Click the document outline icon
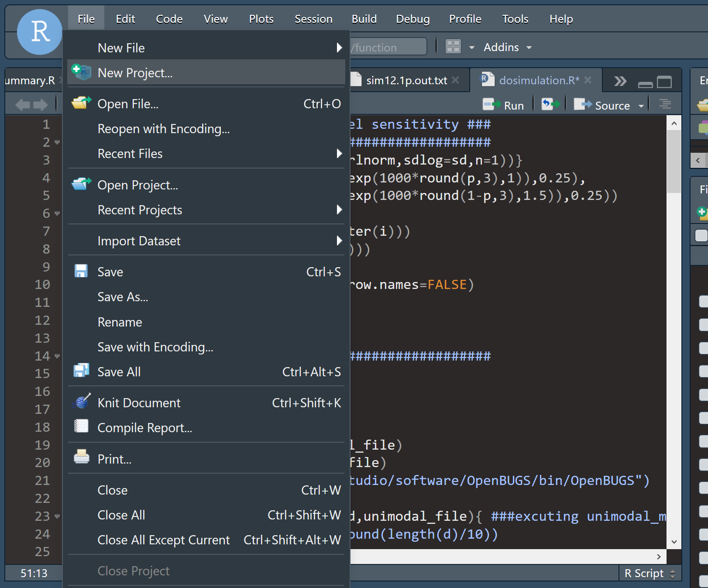This screenshot has height=588, width=708. 665,105
